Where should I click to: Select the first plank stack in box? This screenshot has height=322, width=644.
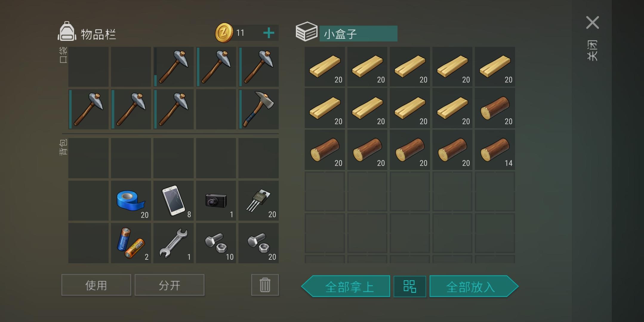(x=325, y=66)
